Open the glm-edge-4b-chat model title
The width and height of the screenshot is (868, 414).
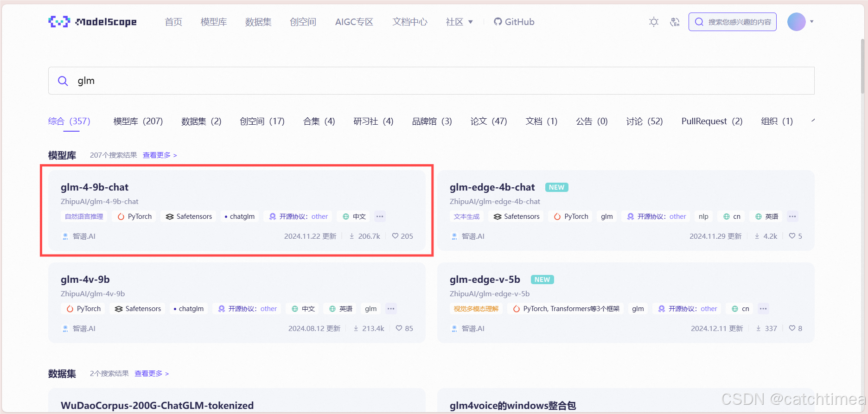(x=492, y=187)
